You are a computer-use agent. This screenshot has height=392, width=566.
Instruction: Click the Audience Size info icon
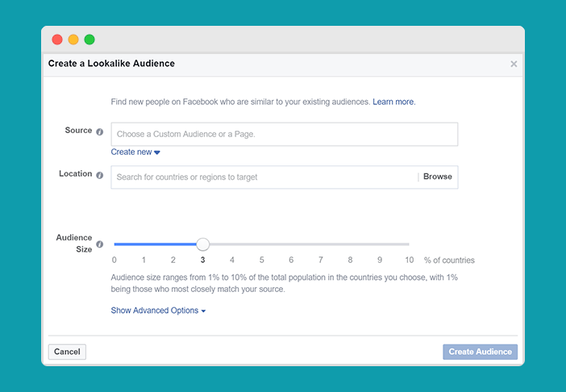pos(100,244)
